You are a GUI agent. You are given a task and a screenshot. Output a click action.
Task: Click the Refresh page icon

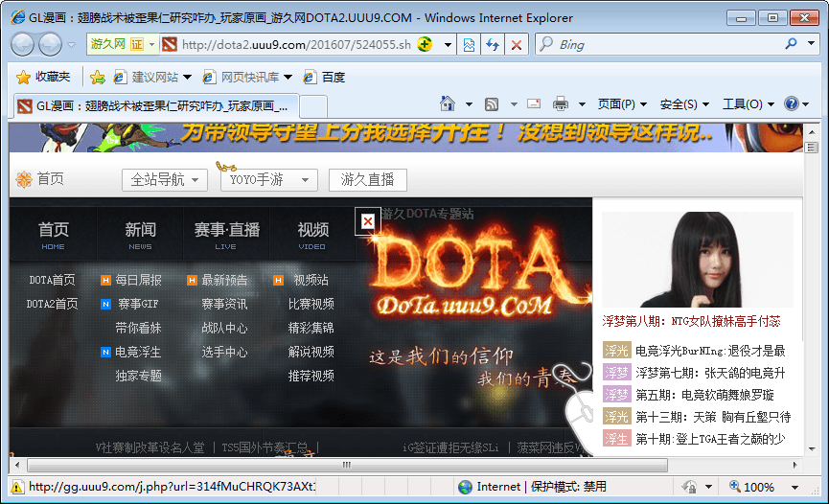click(493, 45)
